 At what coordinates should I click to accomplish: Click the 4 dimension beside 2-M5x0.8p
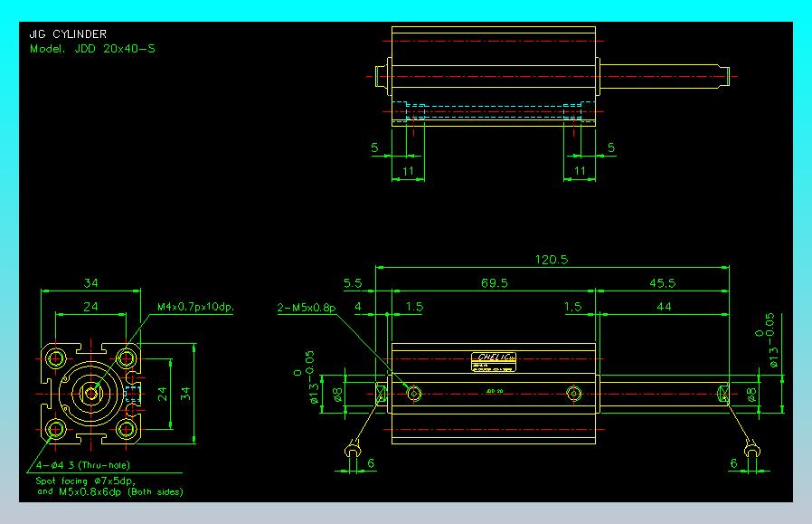coord(358,306)
